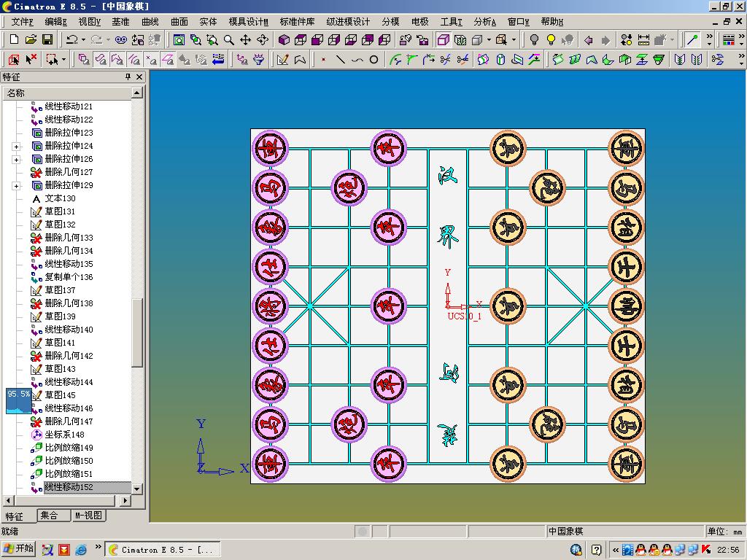Close the 特征 panel with its X button
Screen dimensions: 747x560
[x=139, y=77]
